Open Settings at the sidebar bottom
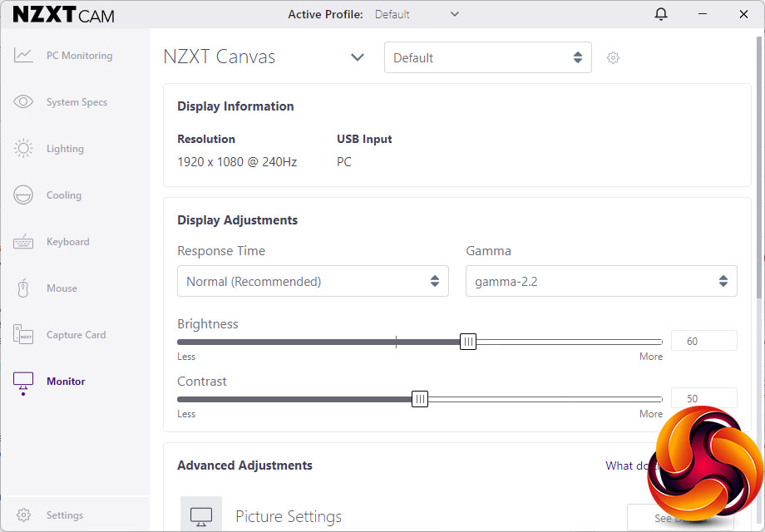The height and width of the screenshot is (532, 765). click(64, 515)
